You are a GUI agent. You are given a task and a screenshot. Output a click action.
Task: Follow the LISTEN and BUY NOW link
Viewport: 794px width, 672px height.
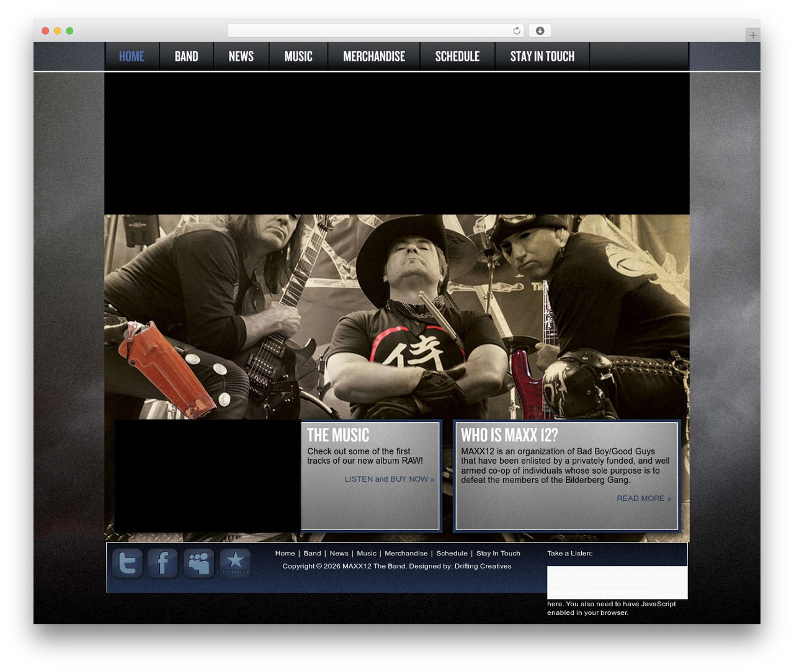point(390,479)
